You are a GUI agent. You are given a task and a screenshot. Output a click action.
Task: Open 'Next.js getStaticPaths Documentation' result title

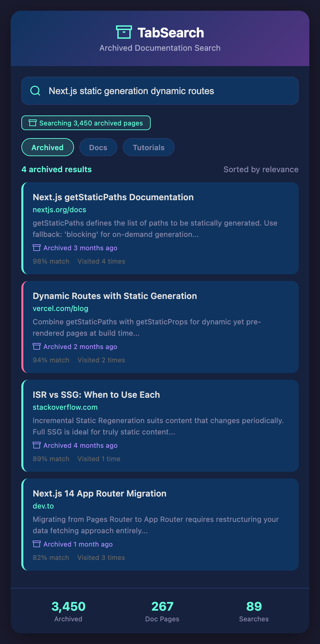coord(113,197)
